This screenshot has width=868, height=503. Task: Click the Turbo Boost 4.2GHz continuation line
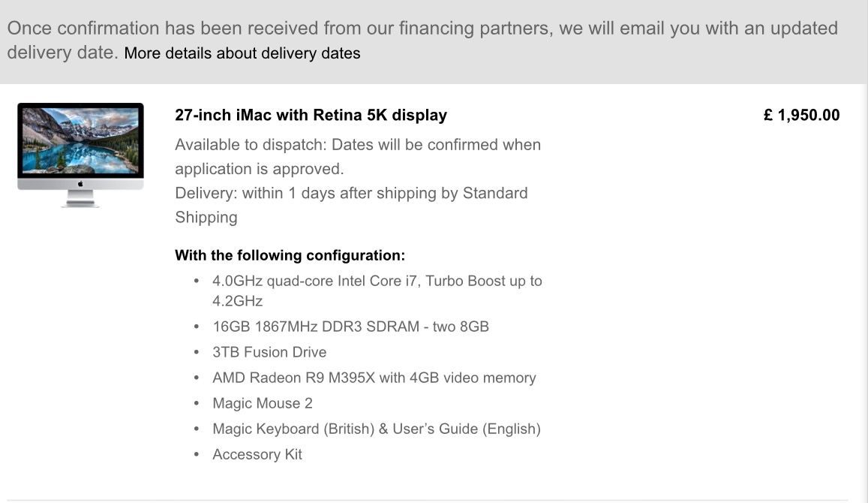tap(237, 301)
